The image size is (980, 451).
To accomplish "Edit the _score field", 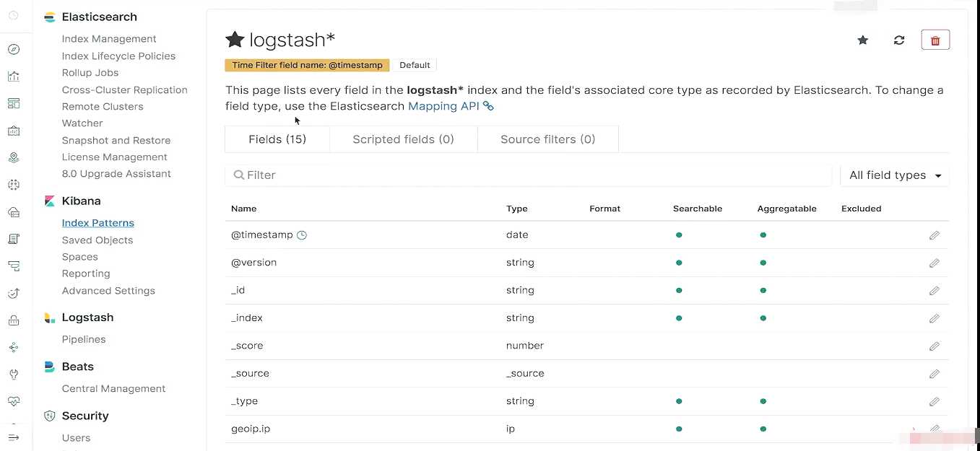I will point(934,346).
